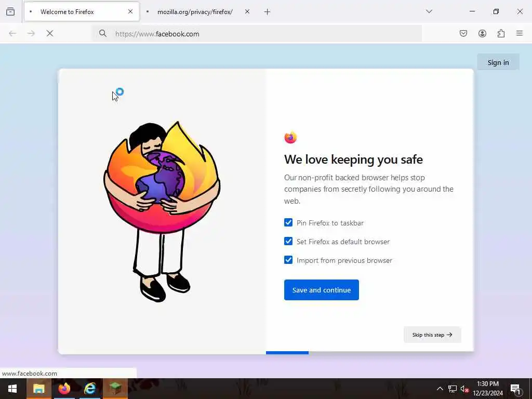Click the We love keeping you safe heading

353,159
